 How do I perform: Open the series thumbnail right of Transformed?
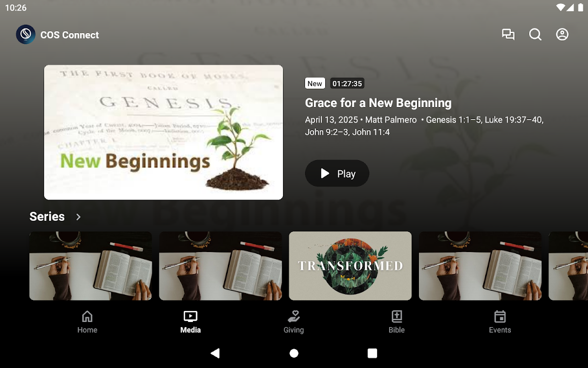click(480, 266)
